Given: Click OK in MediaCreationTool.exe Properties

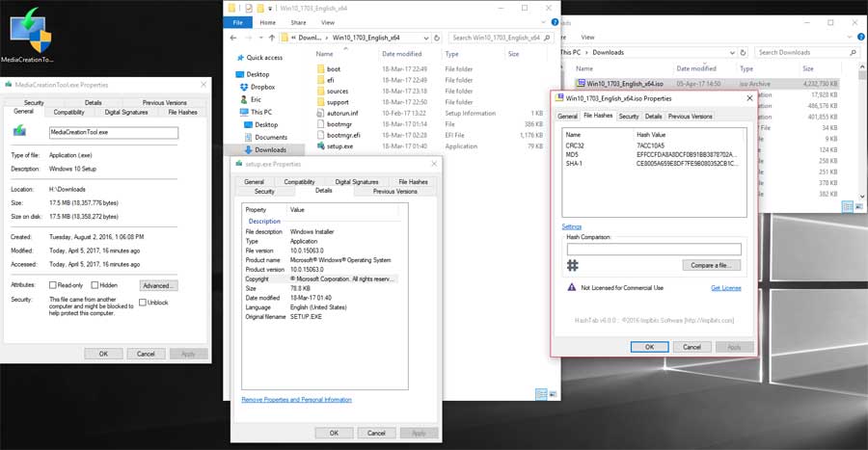Looking at the screenshot, I should click(103, 354).
